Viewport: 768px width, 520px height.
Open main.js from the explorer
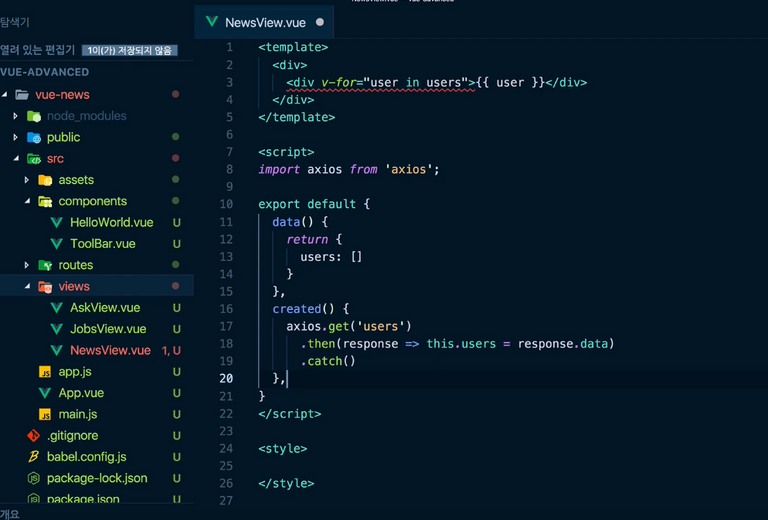pyautogui.click(x=78, y=415)
